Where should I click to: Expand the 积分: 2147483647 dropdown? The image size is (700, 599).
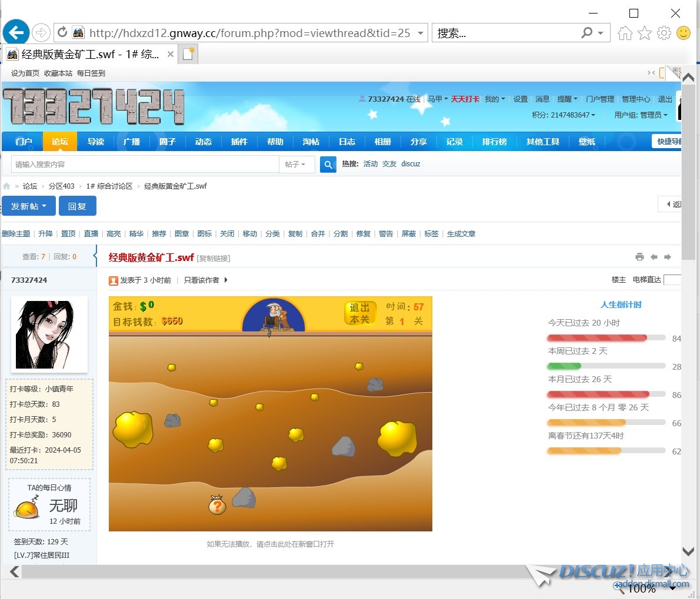[x=564, y=115]
